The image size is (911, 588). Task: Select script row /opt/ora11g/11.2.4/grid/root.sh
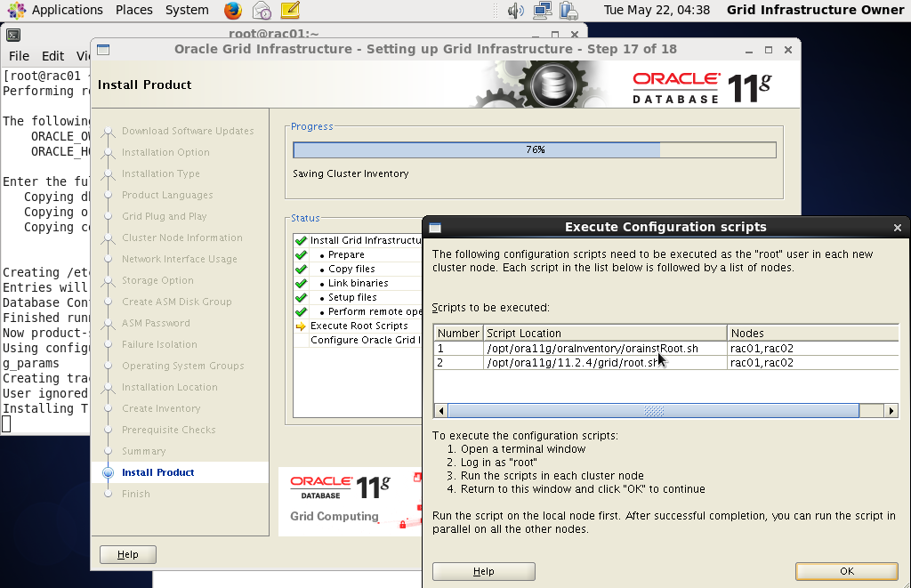(x=569, y=361)
